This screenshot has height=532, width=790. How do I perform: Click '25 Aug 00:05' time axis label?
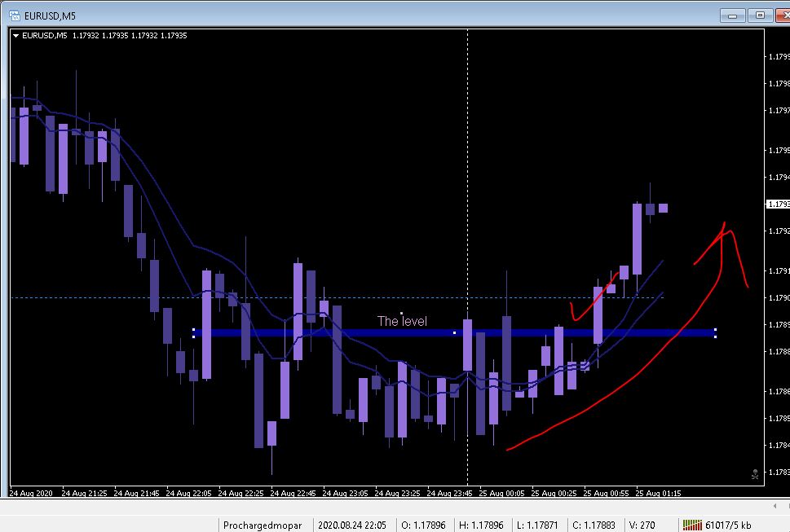tap(501, 493)
